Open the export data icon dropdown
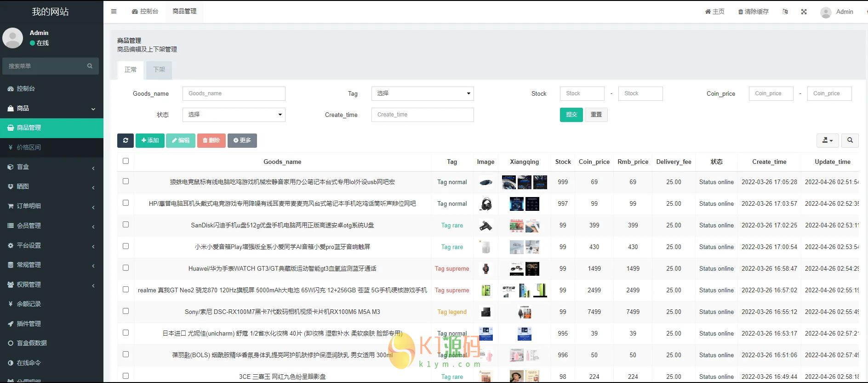Screen dimensions: 868x383 coord(827,140)
